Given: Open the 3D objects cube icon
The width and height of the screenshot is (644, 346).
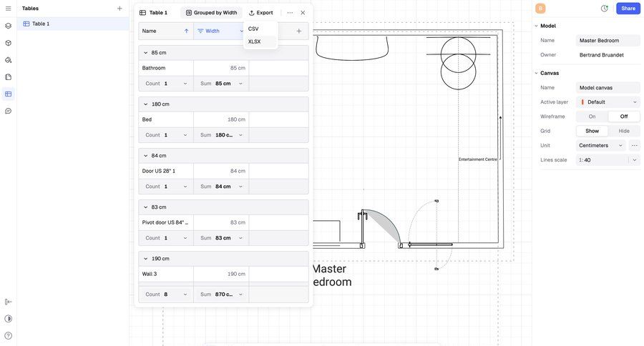Looking at the screenshot, I should (9, 43).
